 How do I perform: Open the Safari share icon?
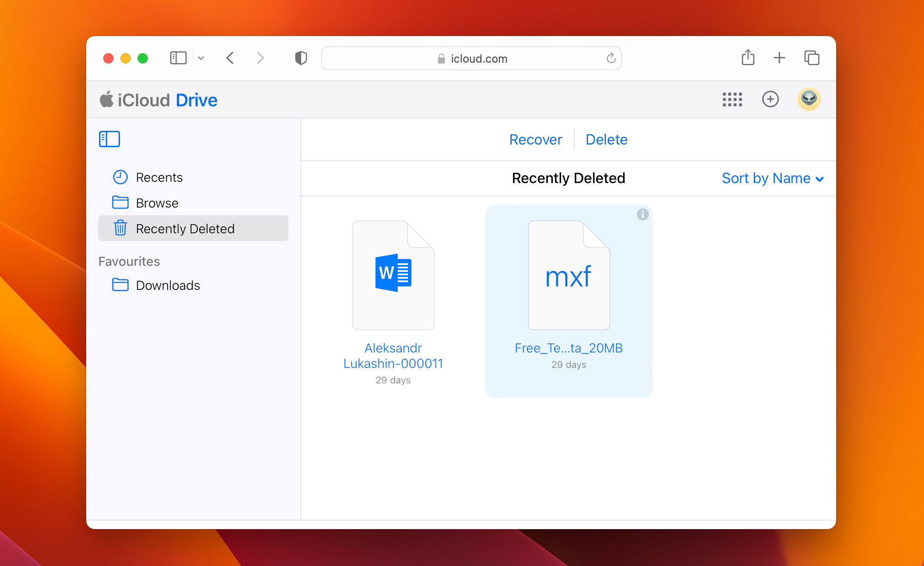coord(748,57)
